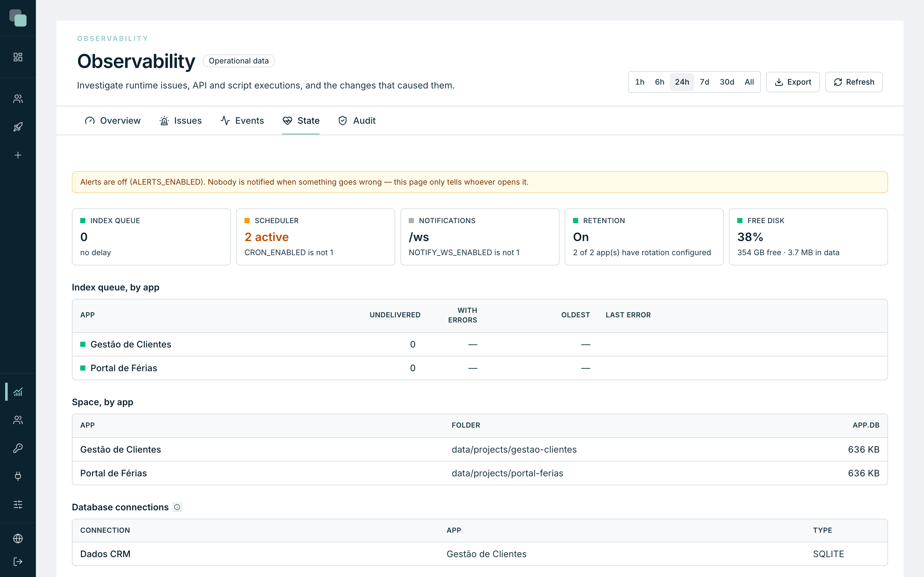Select the All time range
This screenshot has height=577, width=924.
click(x=749, y=82)
